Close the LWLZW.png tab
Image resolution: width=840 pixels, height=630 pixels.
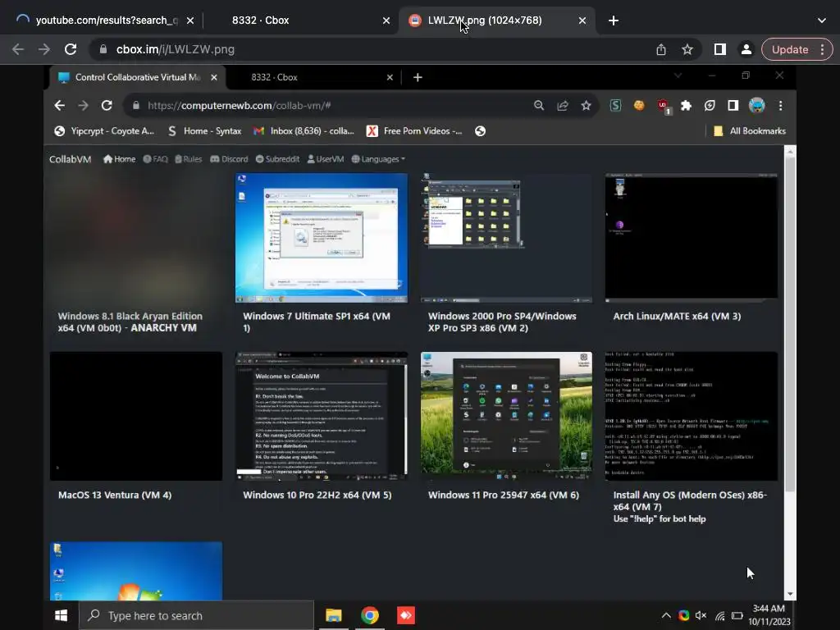(582, 21)
